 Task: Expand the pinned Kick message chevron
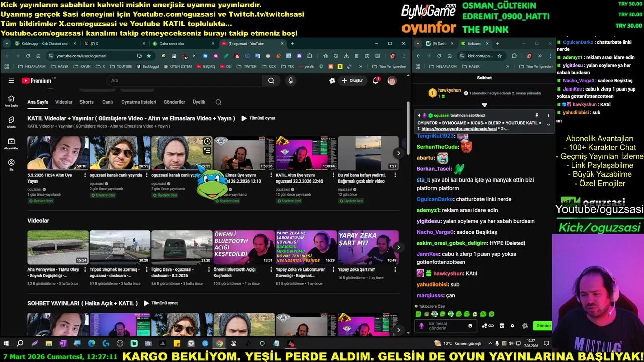[x=548, y=124]
